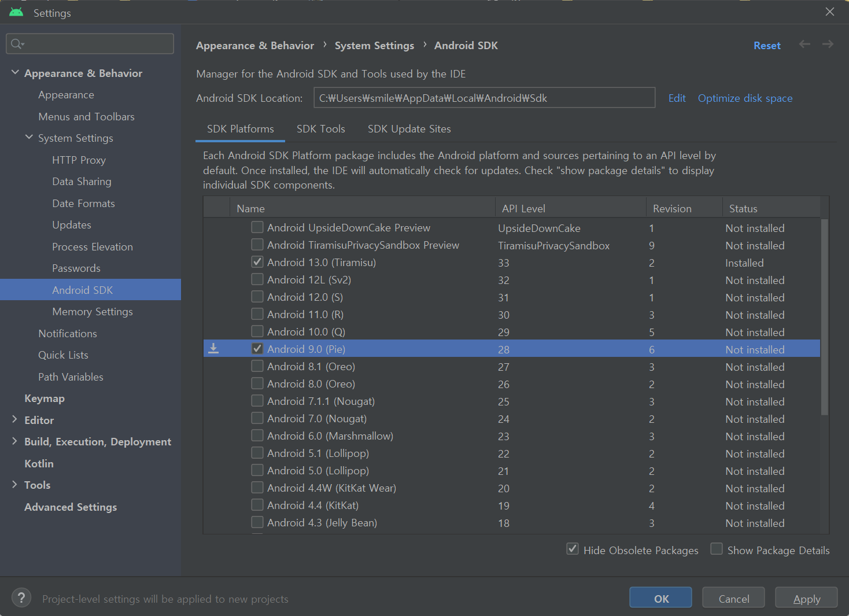849x616 pixels.
Task: Open Keymap settings
Action: [x=45, y=399]
